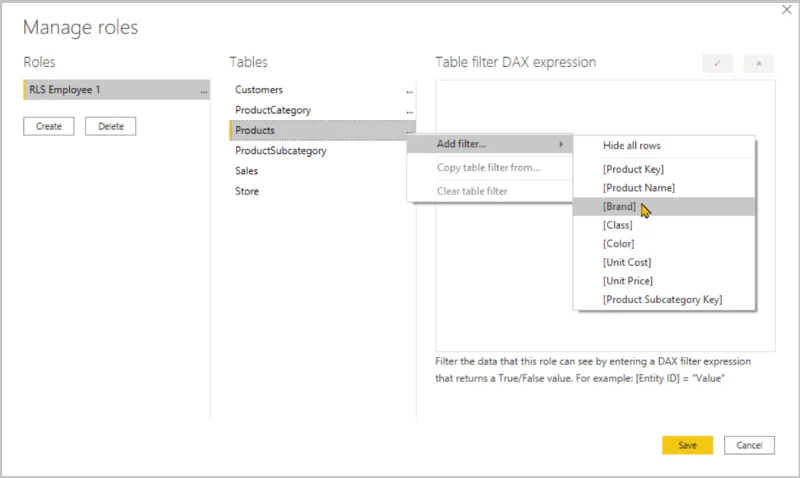Verify DAX expression with checkmark button

717,63
